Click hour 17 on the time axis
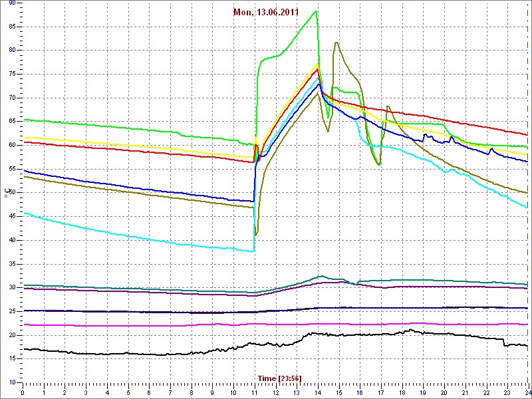532x399 pixels. click(380, 392)
